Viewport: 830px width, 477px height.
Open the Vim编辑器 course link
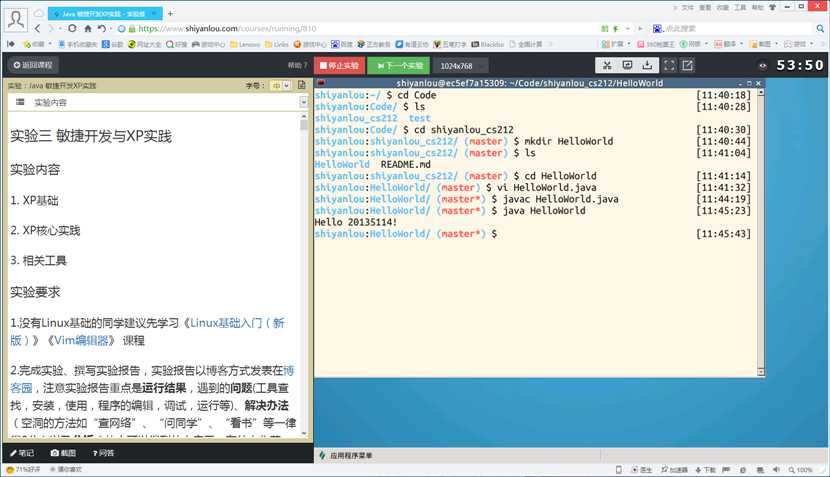click(x=81, y=340)
